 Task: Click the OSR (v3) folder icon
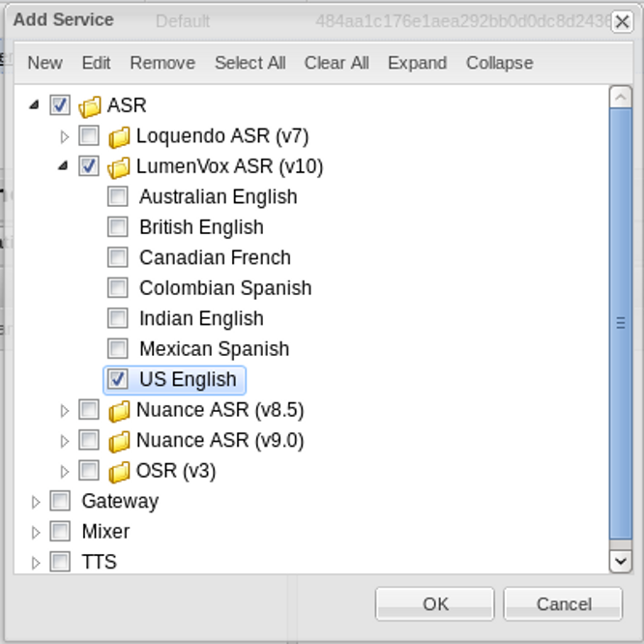click(x=119, y=472)
